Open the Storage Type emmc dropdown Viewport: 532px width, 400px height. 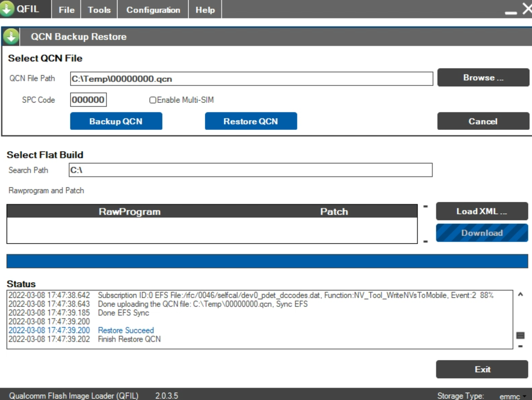[x=513, y=396]
